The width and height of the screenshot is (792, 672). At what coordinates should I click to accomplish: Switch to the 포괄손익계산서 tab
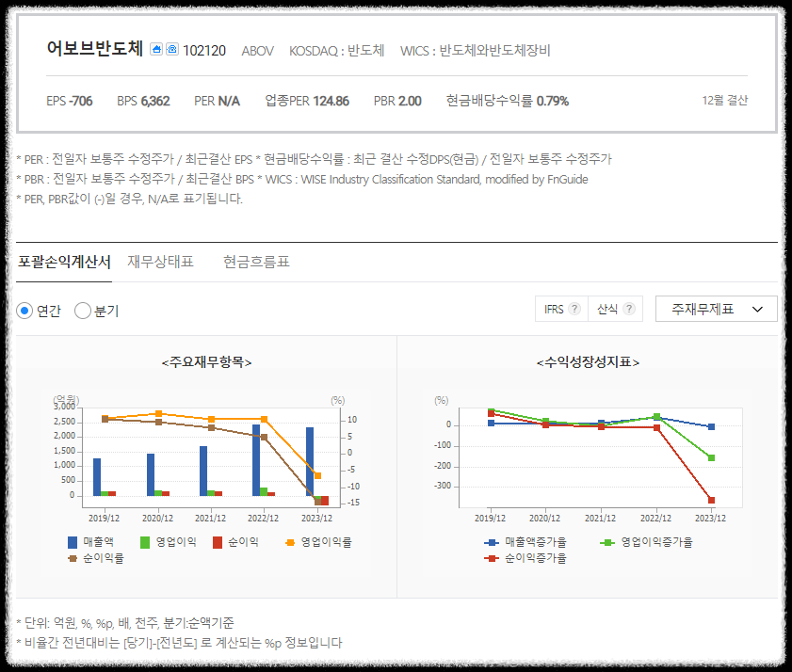(64, 262)
